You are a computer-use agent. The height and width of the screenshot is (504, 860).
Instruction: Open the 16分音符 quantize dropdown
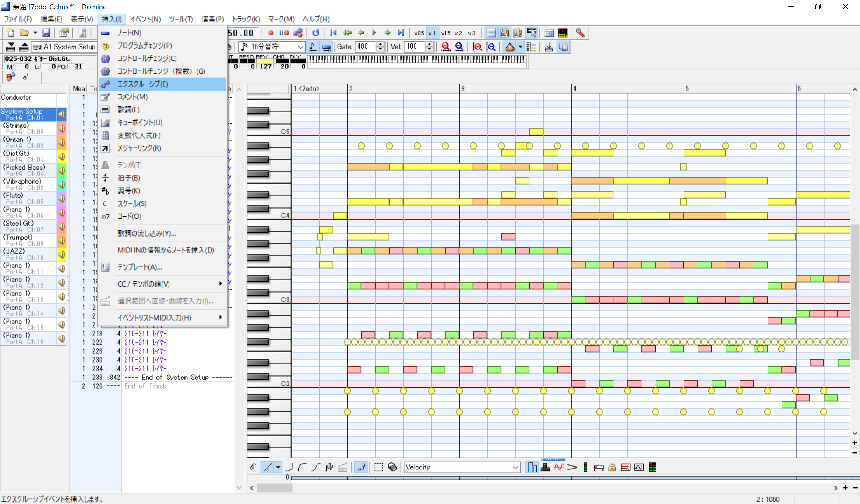click(x=300, y=47)
